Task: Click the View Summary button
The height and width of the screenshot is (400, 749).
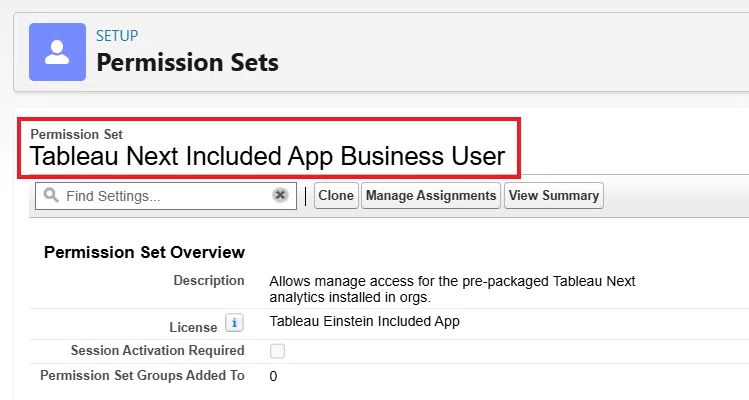Action: [554, 195]
